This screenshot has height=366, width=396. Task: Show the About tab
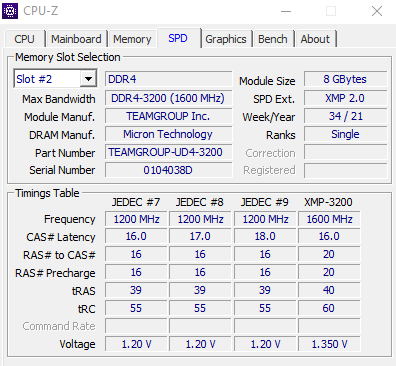tap(315, 39)
